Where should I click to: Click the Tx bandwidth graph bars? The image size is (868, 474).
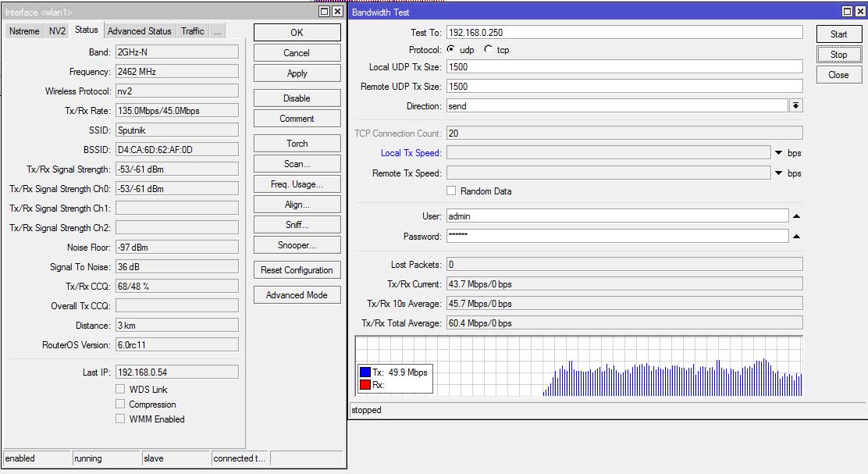click(x=672, y=380)
